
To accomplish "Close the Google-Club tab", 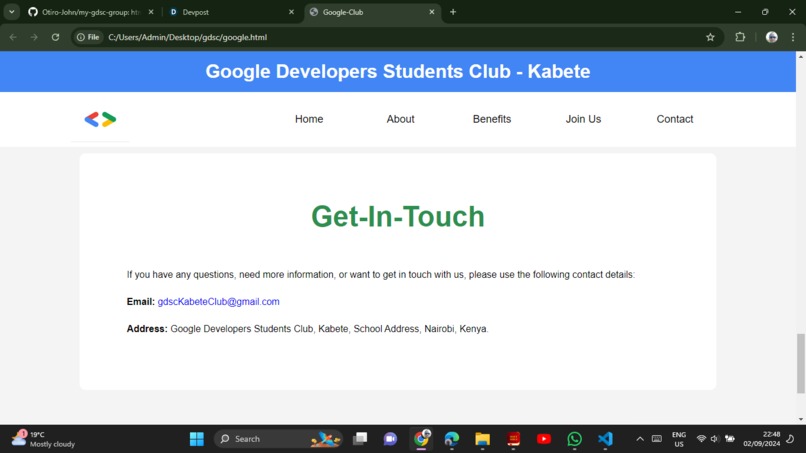I will [x=432, y=12].
